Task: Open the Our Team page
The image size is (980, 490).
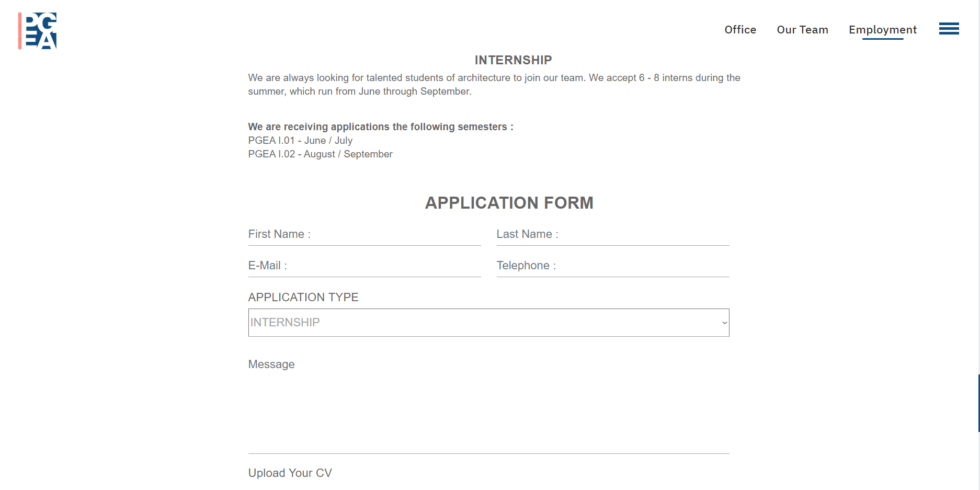Action: tap(802, 30)
